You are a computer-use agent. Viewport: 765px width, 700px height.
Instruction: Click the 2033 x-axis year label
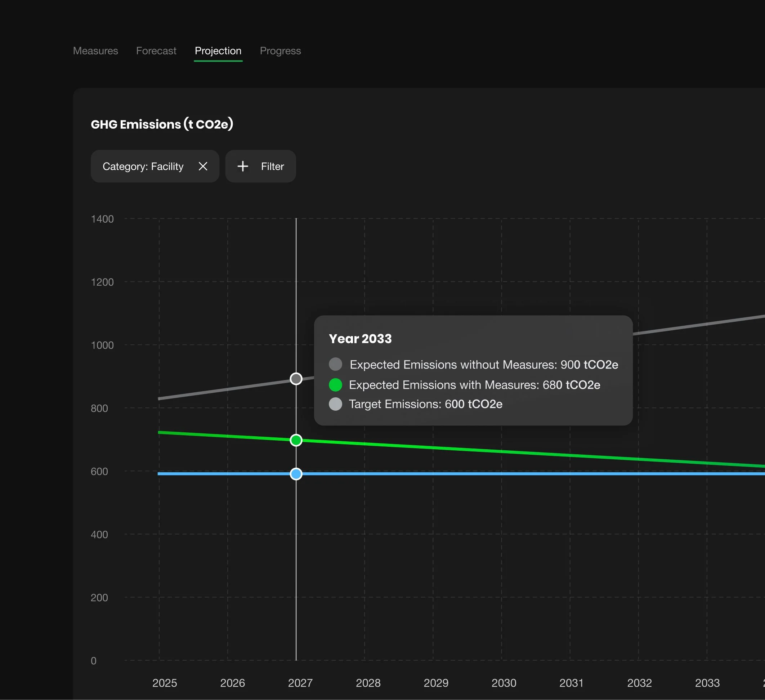pos(707,683)
